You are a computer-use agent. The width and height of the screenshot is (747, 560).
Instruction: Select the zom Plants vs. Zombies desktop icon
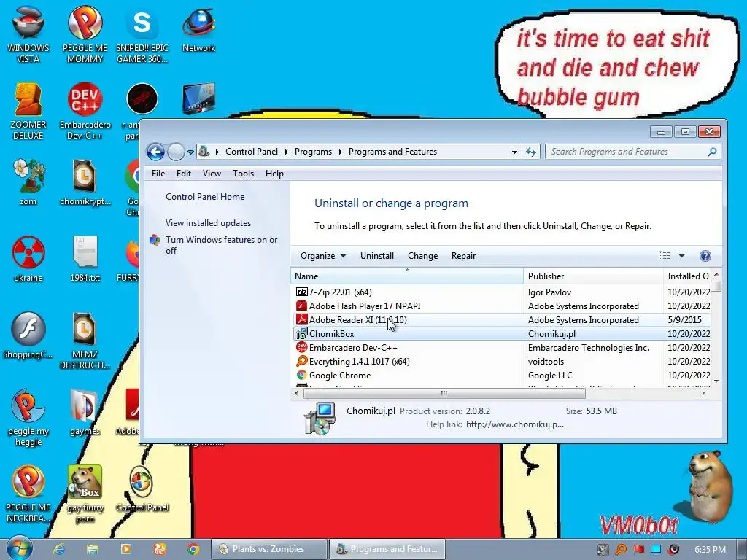[28, 182]
